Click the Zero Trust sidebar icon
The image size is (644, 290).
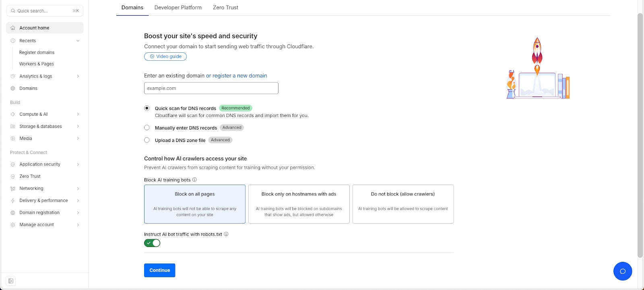pyautogui.click(x=13, y=177)
